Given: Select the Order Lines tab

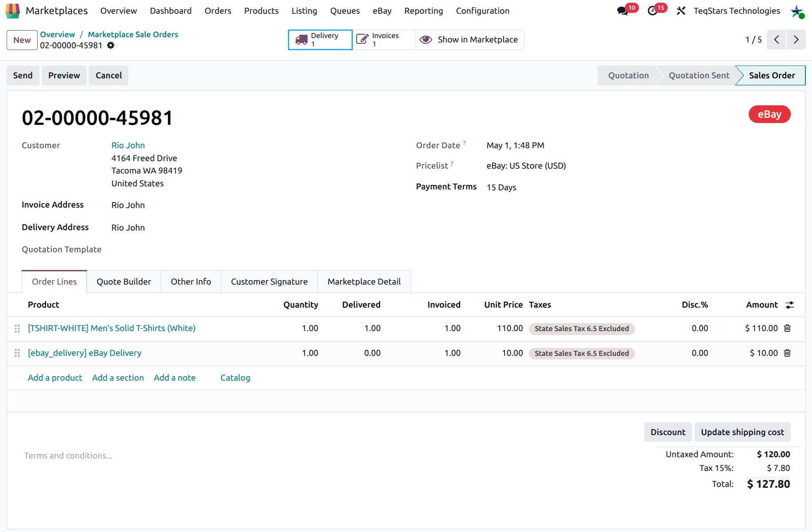Looking at the screenshot, I should [54, 281].
